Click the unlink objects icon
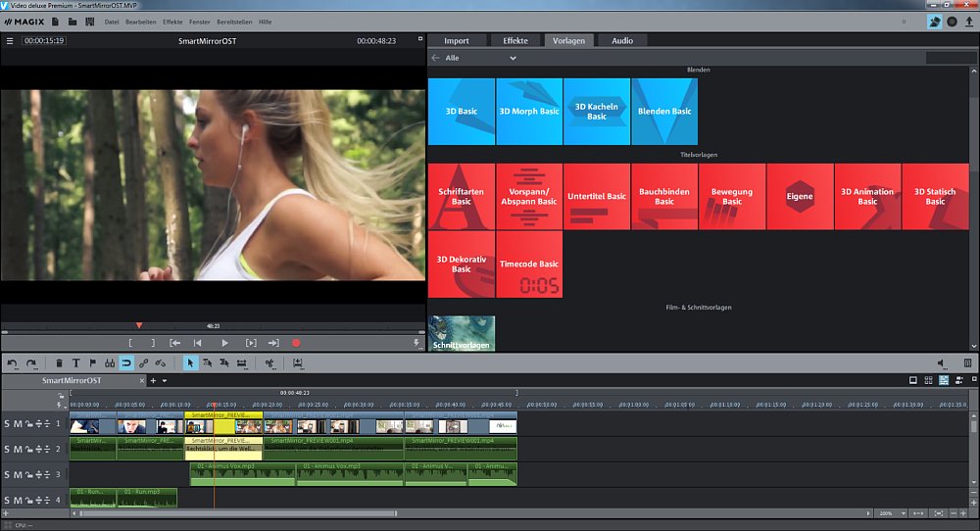This screenshot has height=531, width=980. point(161,362)
